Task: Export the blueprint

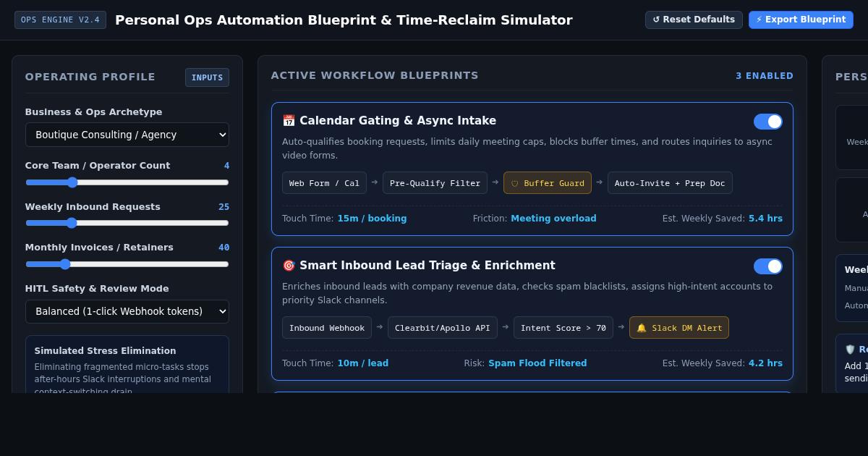Action: tap(801, 20)
